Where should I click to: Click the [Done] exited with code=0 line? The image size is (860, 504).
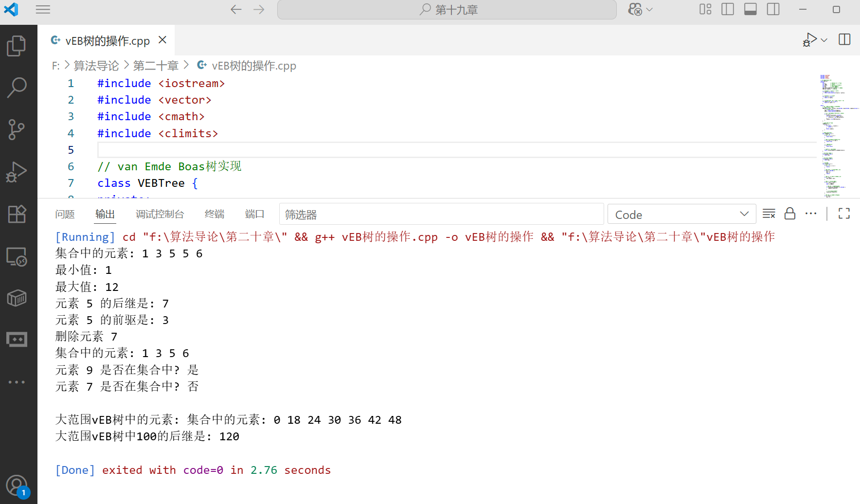[193, 470]
